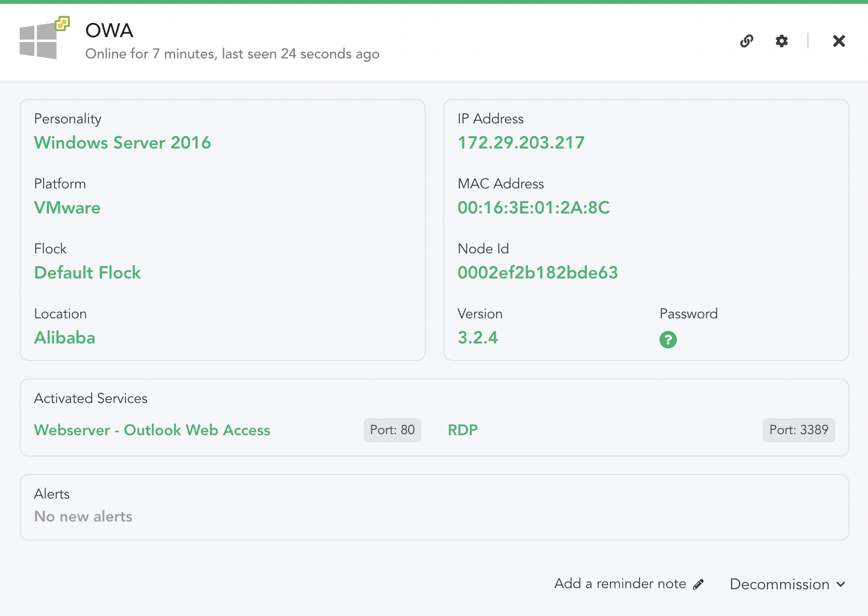The image size is (868, 616).
Task: Click the 'No new alerts' text
Action: pyautogui.click(x=83, y=517)
